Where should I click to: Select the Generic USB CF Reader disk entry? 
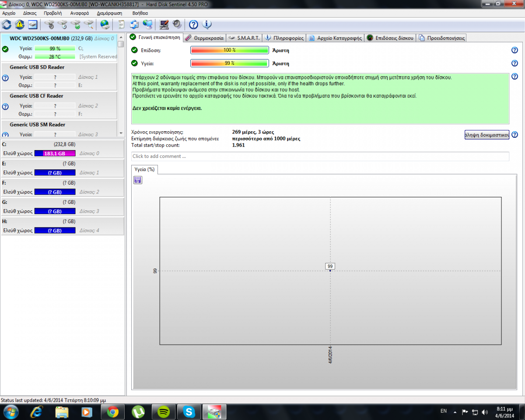59,105
